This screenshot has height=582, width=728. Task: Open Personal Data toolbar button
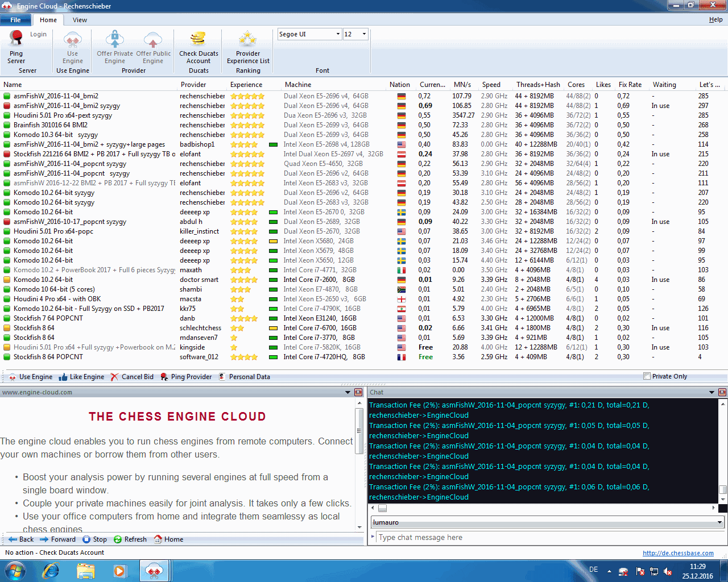click(245, 377)
